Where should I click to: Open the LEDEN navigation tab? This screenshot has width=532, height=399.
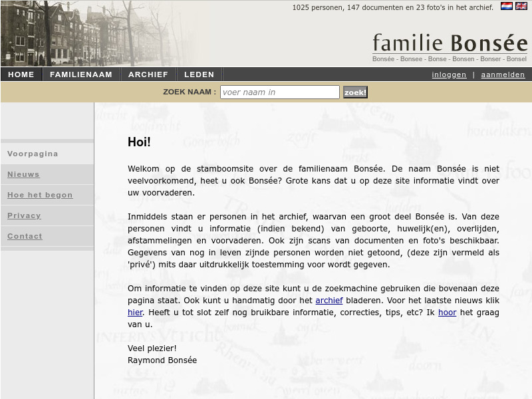199,74
